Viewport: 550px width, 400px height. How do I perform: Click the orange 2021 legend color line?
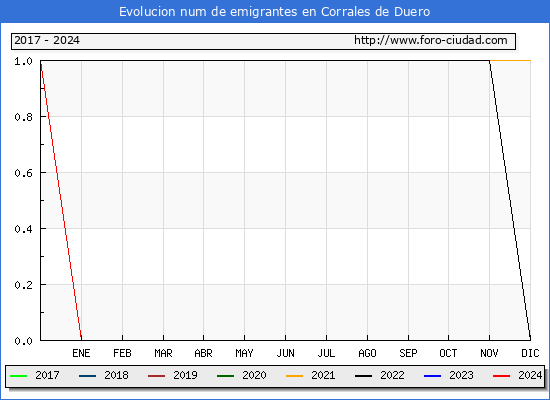(x=295, y=376)
